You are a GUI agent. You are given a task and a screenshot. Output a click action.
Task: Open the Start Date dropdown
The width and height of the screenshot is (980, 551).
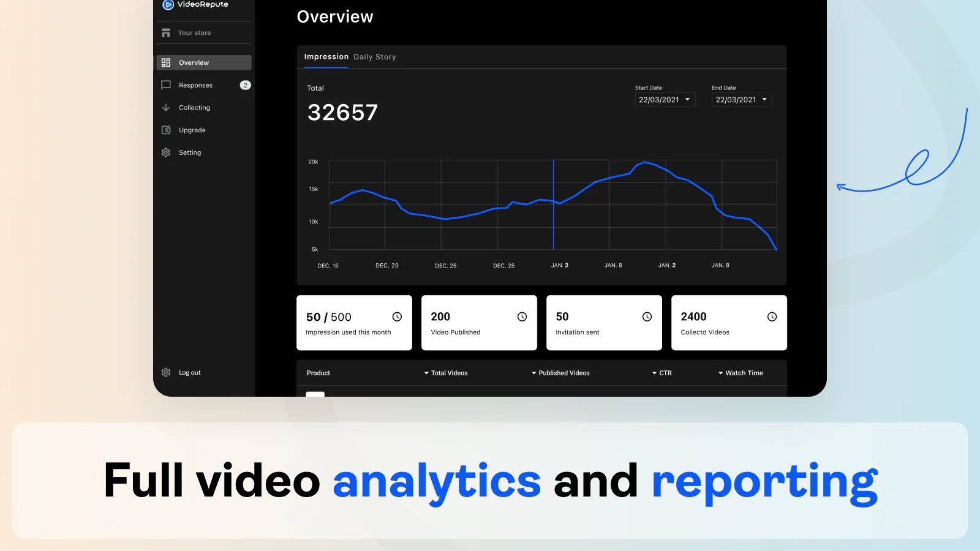pyautogui.click(x=665, y=100)
